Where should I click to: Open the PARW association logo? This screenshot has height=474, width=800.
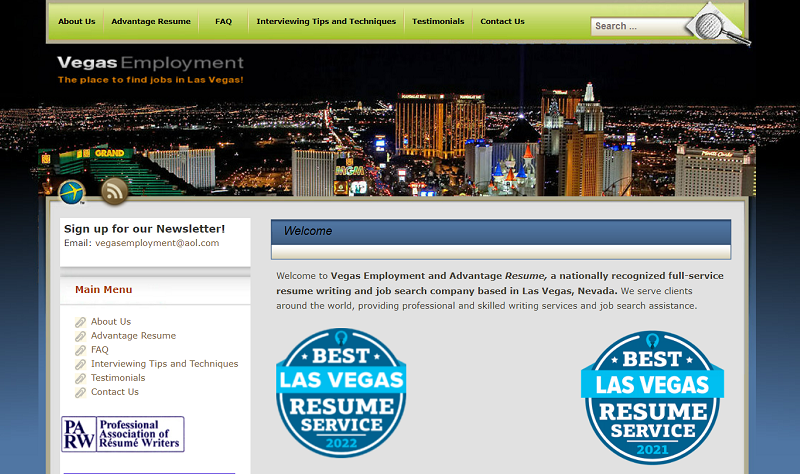pos(123,434)
